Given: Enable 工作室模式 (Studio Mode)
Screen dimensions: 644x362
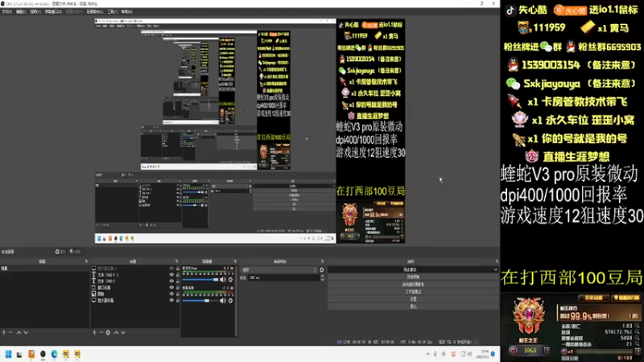Looking at the screenshot, I should [x=413, y=292].
